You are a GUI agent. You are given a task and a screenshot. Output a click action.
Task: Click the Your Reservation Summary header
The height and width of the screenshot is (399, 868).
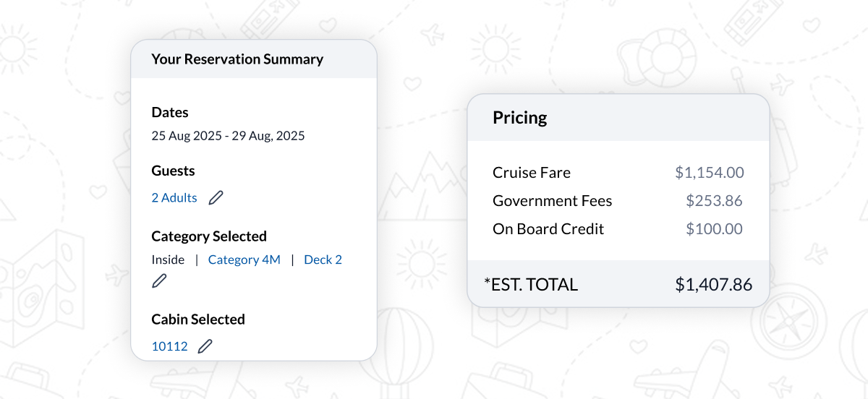(237, 59)
